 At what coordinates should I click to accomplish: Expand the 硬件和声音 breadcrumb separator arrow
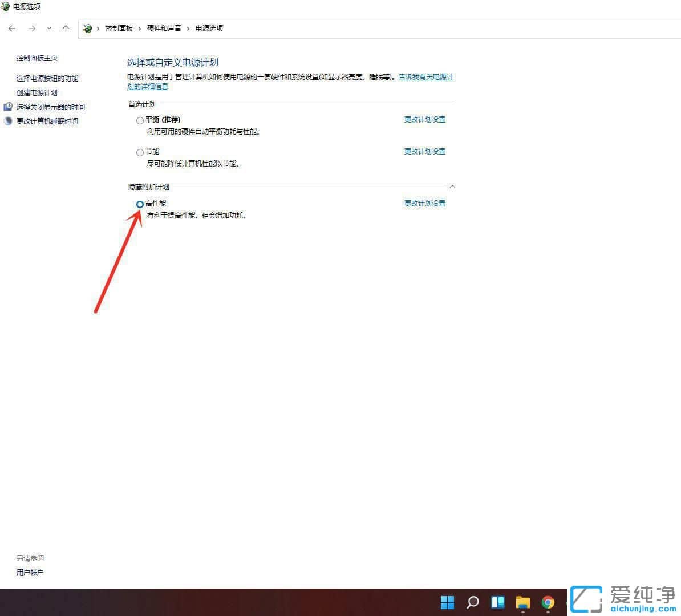(x=188, y=28)
